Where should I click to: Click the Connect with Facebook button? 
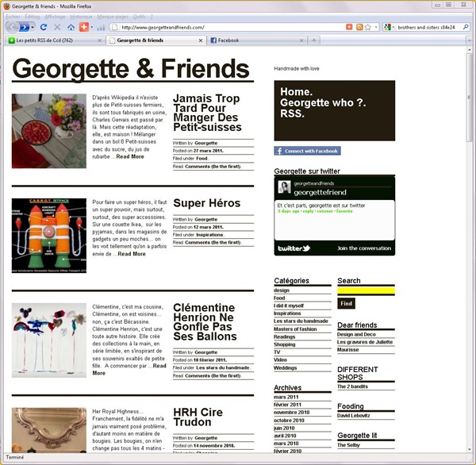pos(307,151)
